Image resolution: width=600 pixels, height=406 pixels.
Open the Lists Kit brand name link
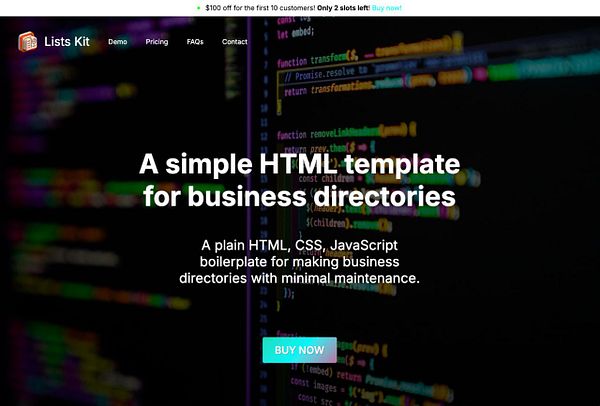tap(67, 41)
